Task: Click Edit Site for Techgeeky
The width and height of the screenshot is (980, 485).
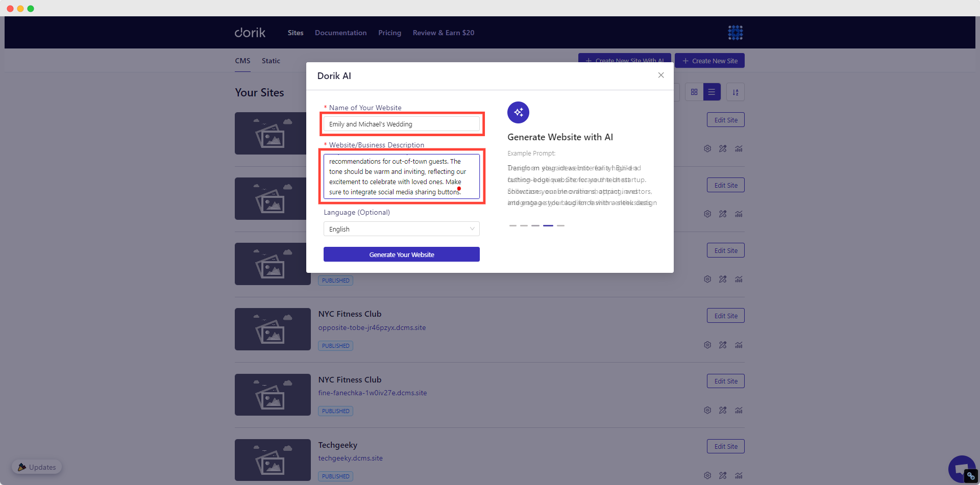Action: (725, 446)
